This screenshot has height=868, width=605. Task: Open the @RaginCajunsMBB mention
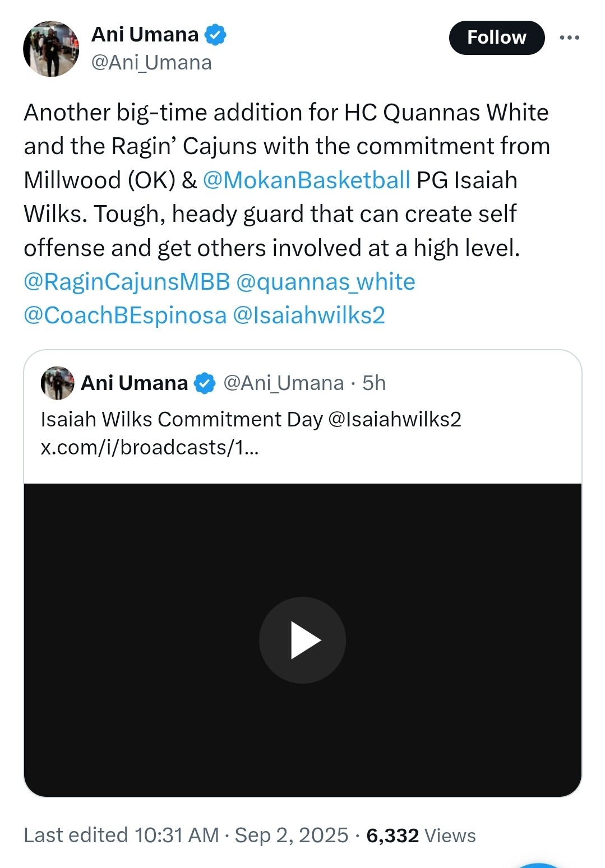127,282
